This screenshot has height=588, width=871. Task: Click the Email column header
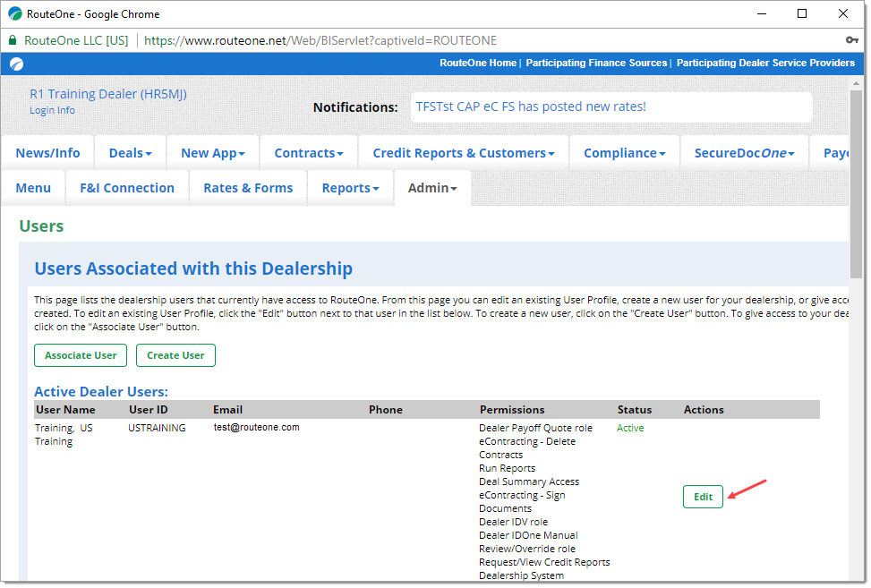click(227, 410)
